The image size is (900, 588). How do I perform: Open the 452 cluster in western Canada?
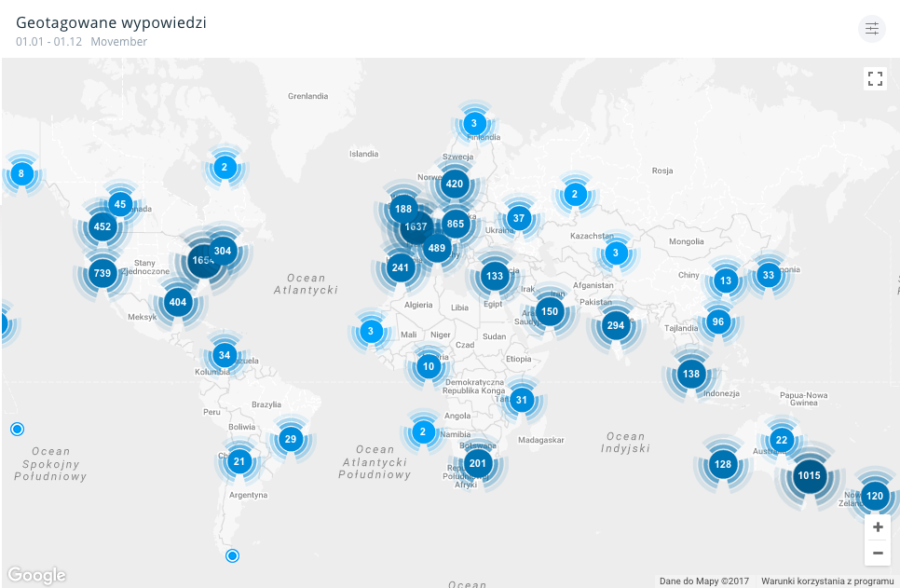(x=102, y=226)
